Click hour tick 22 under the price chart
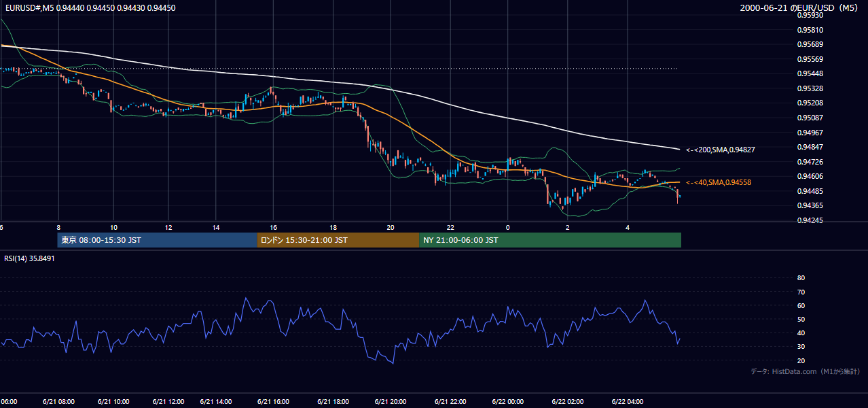The width and height of the screenshot is (868, 408). pos(450,227)
